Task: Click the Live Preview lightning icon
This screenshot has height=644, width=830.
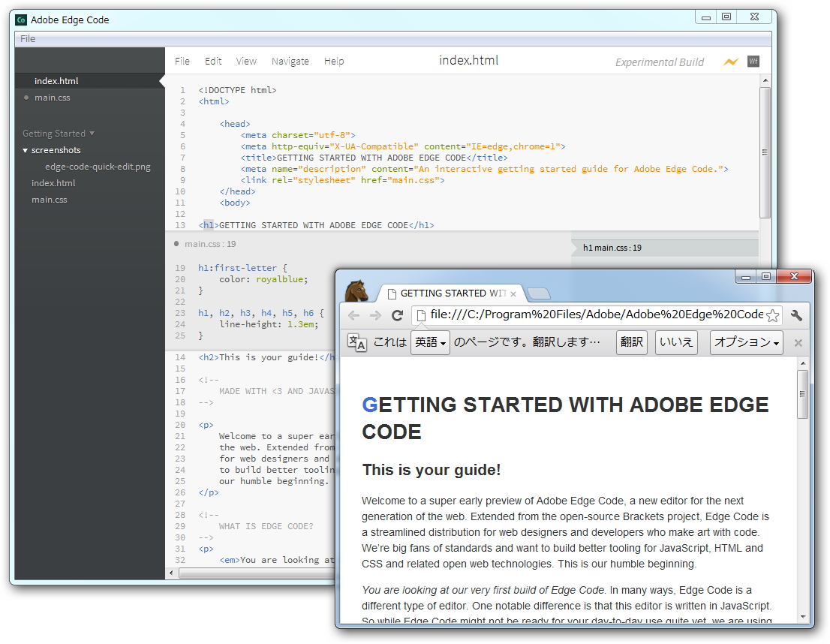Action: (x=730, y=62)
